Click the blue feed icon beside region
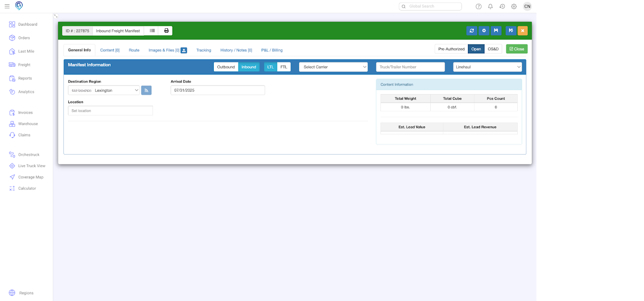The image size is (644, 301). click(146, 90)
